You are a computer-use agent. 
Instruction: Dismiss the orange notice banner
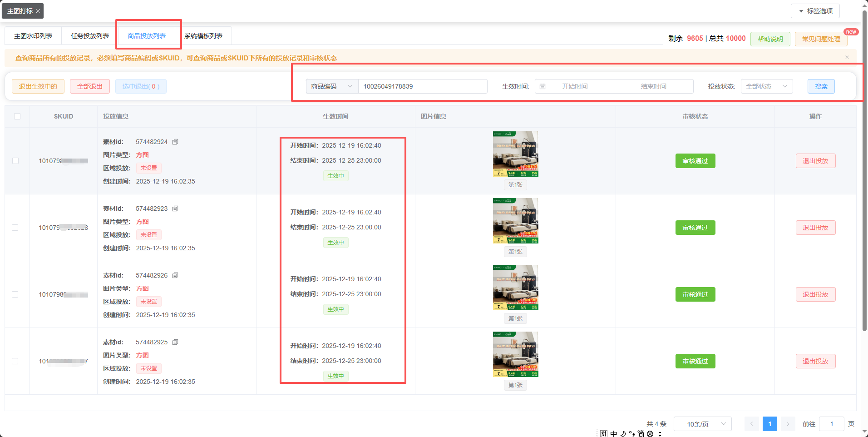click(847, 57)
